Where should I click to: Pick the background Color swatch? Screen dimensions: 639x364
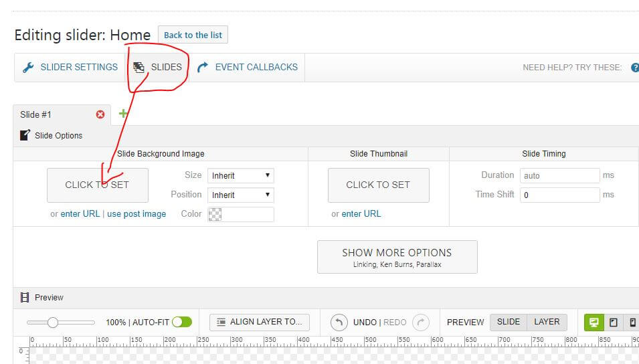point(215,214)
